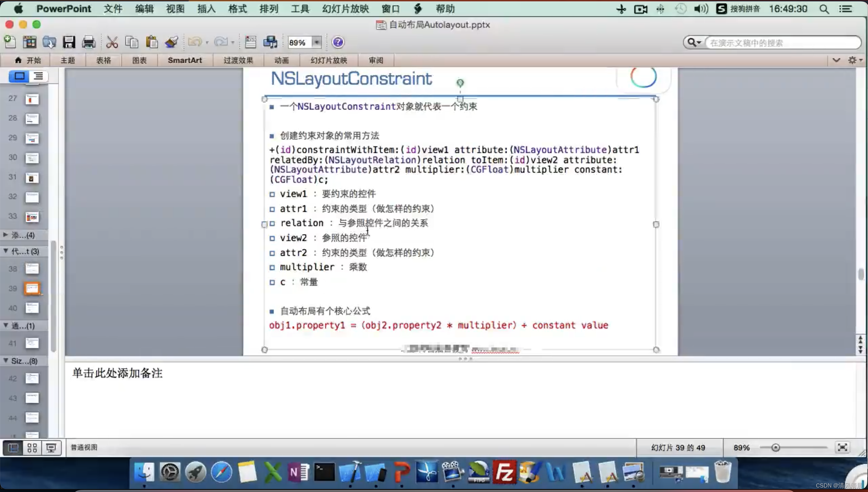Click the Paste clipboard icon

pyautogui.click(x=152, y=42)
